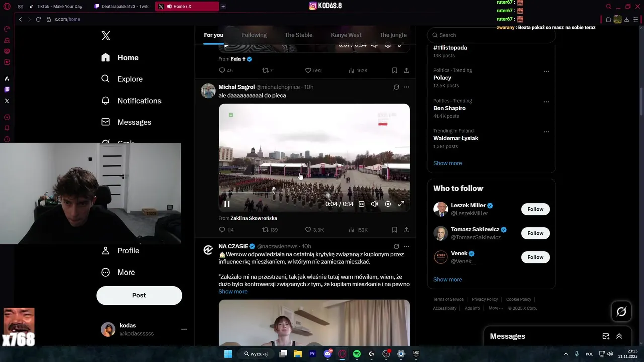
Task: Open options for Waldemar Łysiak trend
Action: (x=546, y=132)
